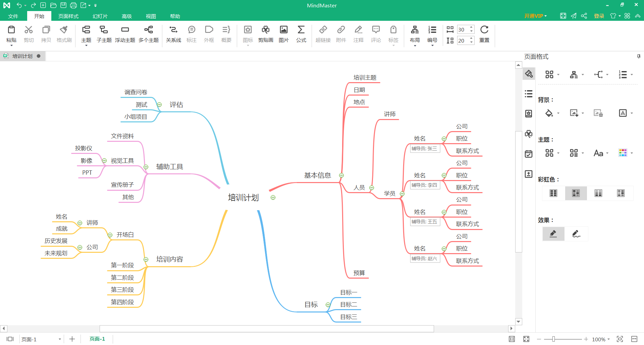Open the Outline panel from the sidebar

529,94
